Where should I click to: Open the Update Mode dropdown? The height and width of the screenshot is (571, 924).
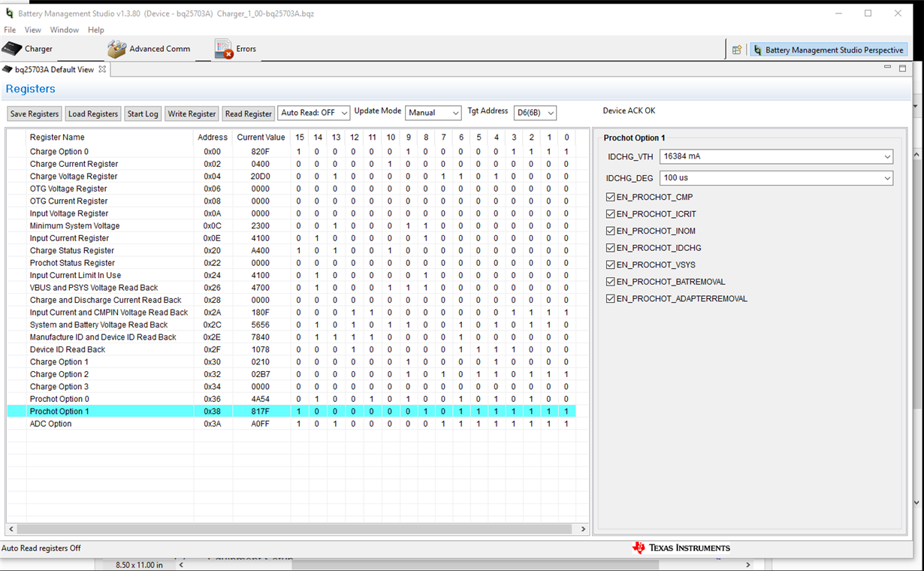[433, 113]
